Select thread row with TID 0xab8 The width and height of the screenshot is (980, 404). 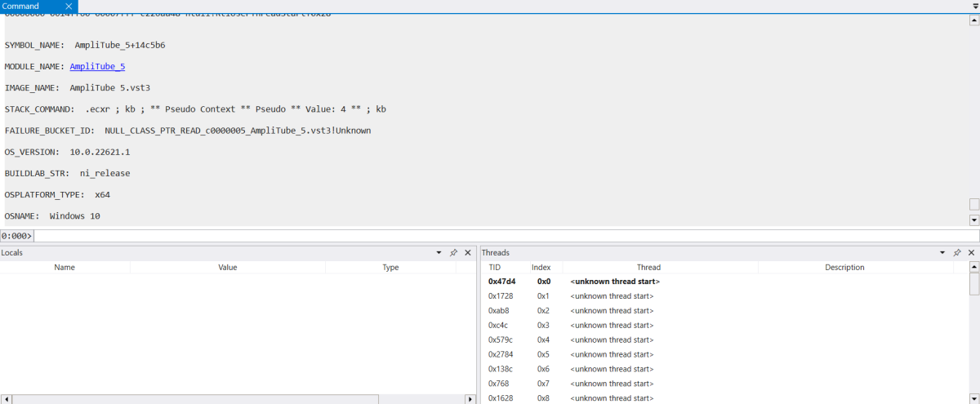coord(724,311)
